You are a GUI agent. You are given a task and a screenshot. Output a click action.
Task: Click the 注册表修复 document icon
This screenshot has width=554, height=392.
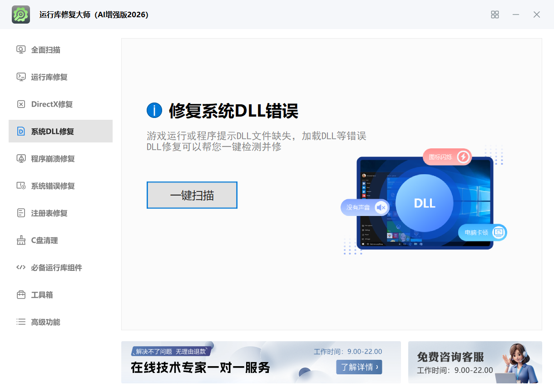point(21,213)
